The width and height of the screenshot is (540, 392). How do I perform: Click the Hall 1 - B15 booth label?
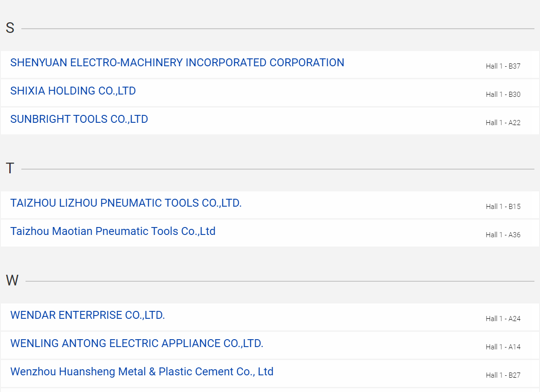[503, 206]
